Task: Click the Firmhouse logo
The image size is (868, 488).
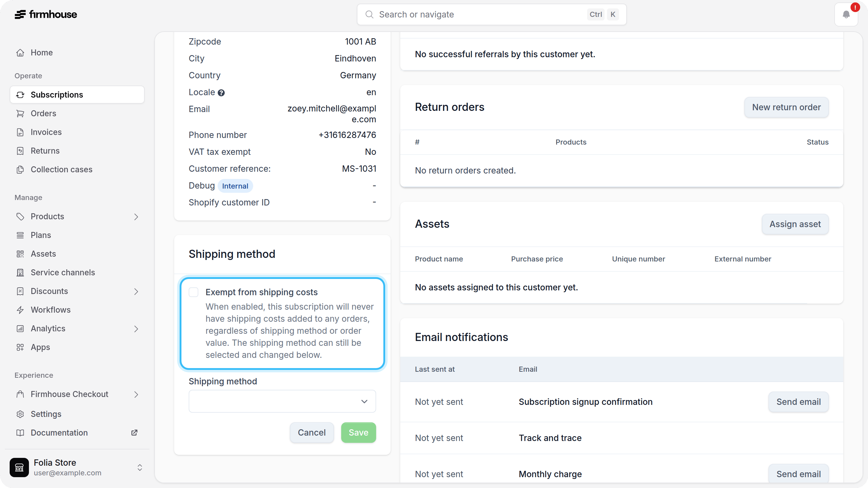Action: [46, 14]
